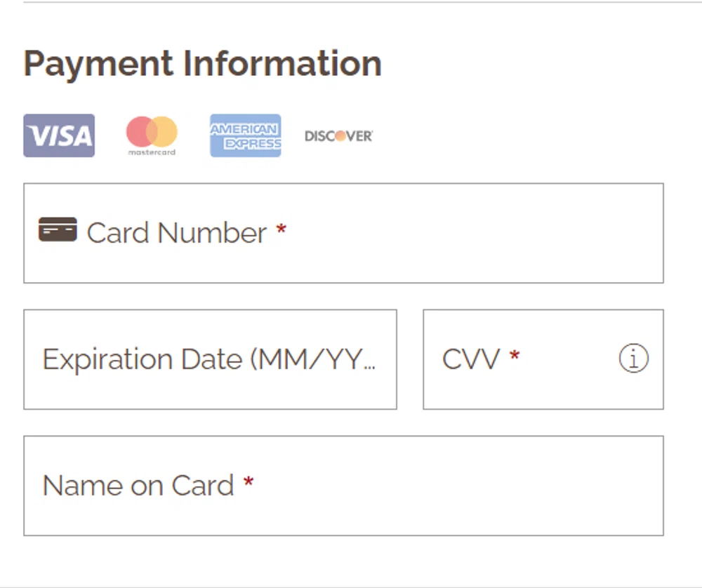Click the American Express logo
702x588 pixels.
pyautogui.click(x=245, y=135)
